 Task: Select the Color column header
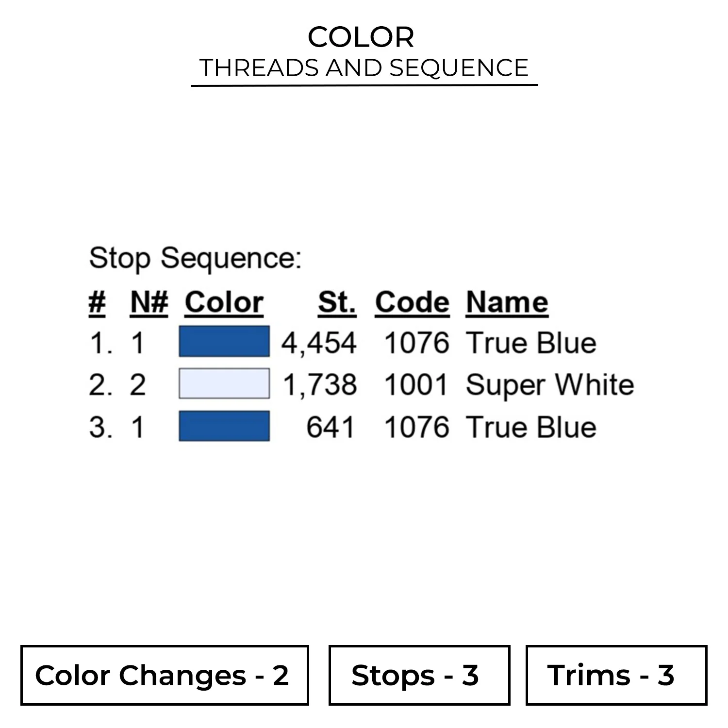pos(224,302)
